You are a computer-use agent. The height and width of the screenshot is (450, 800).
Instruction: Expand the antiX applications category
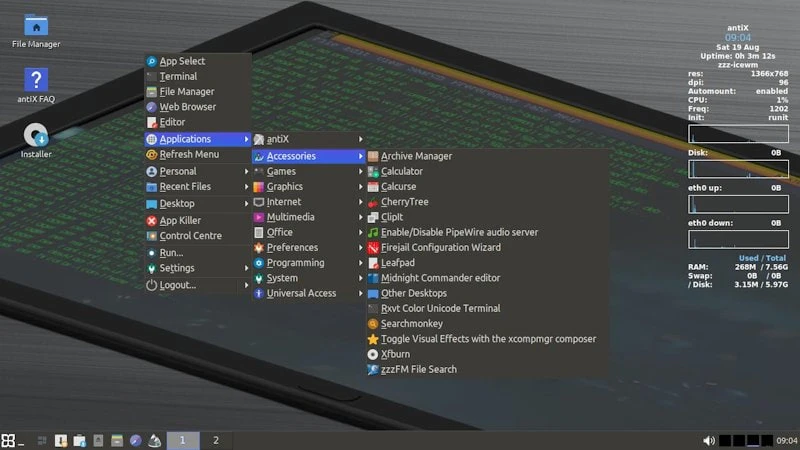click(309, 139)
